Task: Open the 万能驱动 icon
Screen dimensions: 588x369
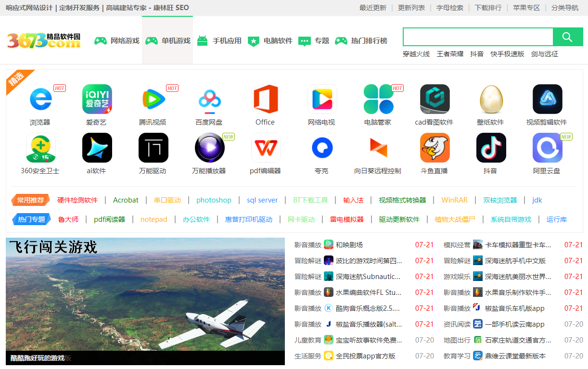Action: 153,148
